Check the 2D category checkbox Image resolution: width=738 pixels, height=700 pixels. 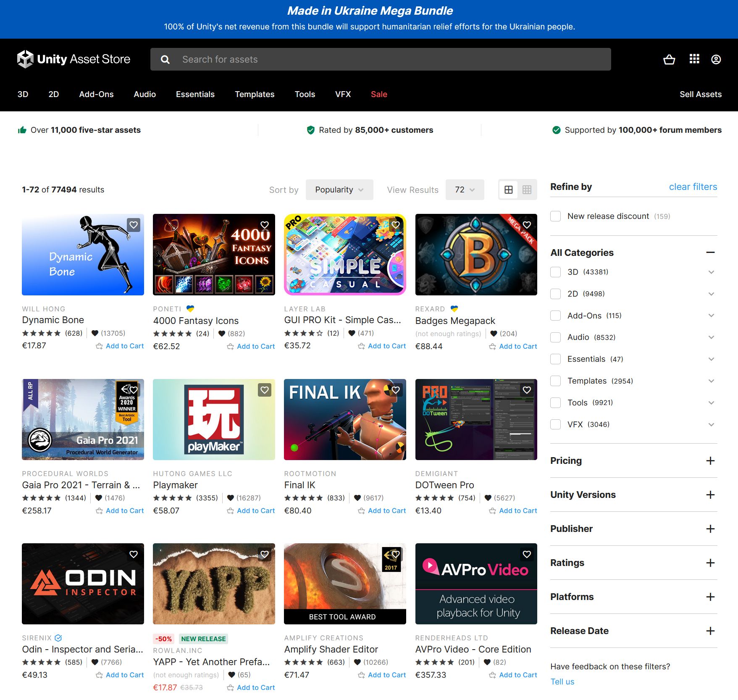[x=556, y=294]
